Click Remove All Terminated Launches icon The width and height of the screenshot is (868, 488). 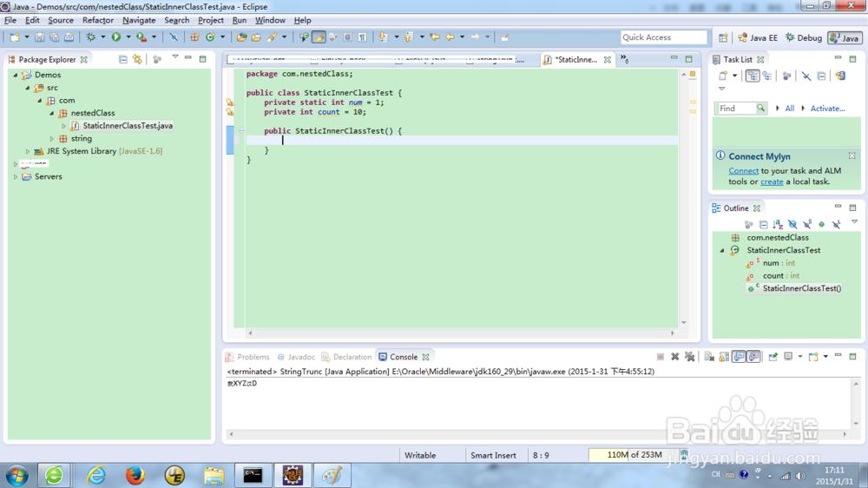[x=690, y=357]
